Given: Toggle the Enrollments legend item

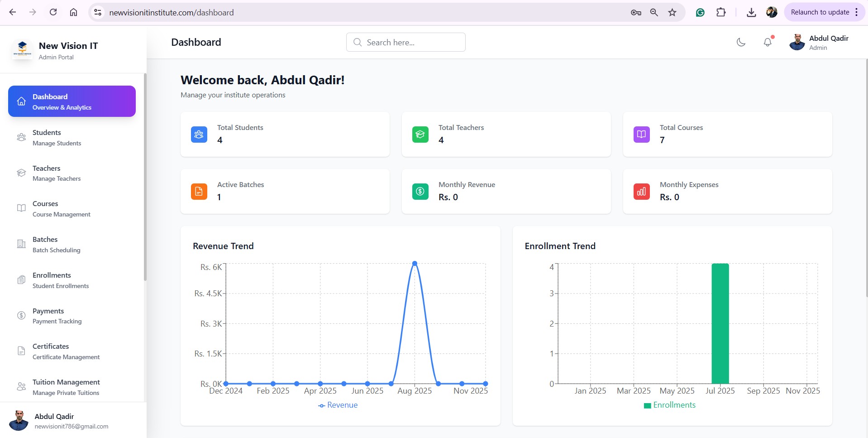Looking at the screenshot, I should [669, 405].
